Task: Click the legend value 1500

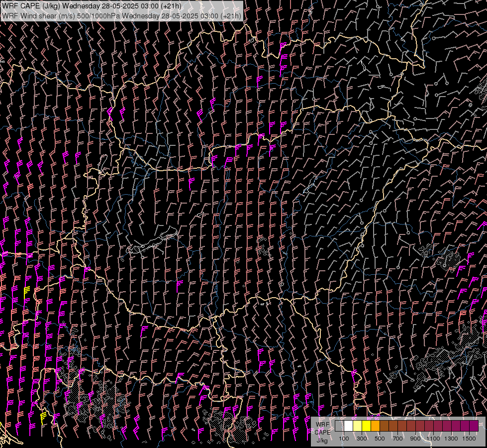Action: click(469, 439)
